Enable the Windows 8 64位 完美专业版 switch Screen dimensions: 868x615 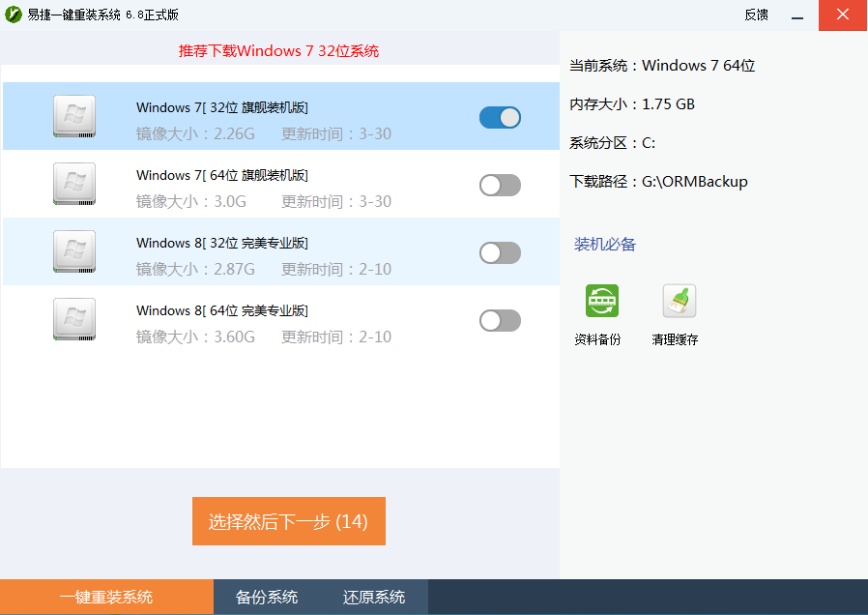click(x=500, y=320)
